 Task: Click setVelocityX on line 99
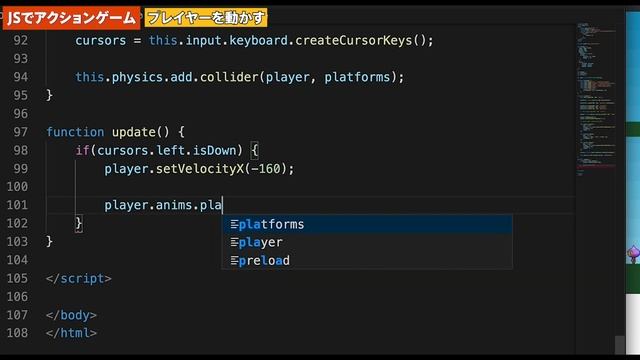[x=200, y=169]
